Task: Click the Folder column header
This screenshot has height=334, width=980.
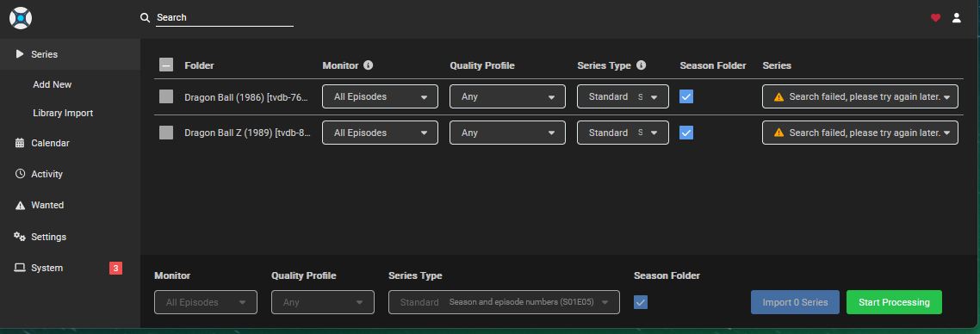Action: pyautogui.click(x=200, y=65)
